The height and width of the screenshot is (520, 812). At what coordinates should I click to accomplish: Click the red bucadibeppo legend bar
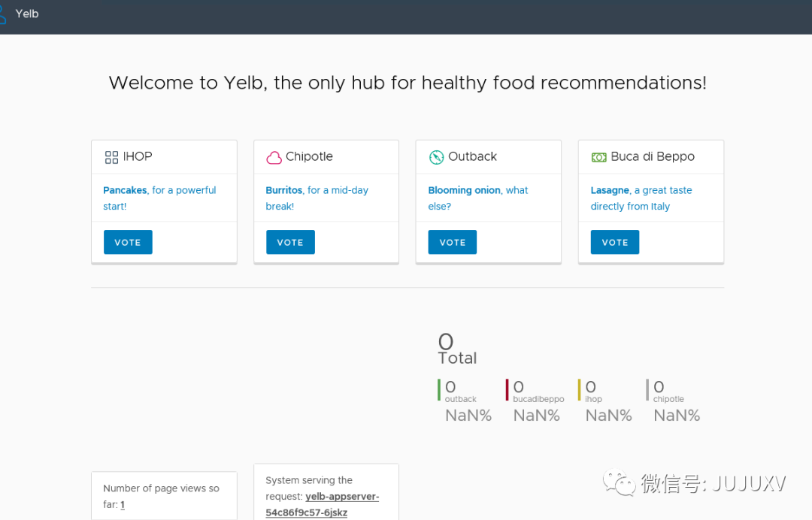click(x=507, y=390)
